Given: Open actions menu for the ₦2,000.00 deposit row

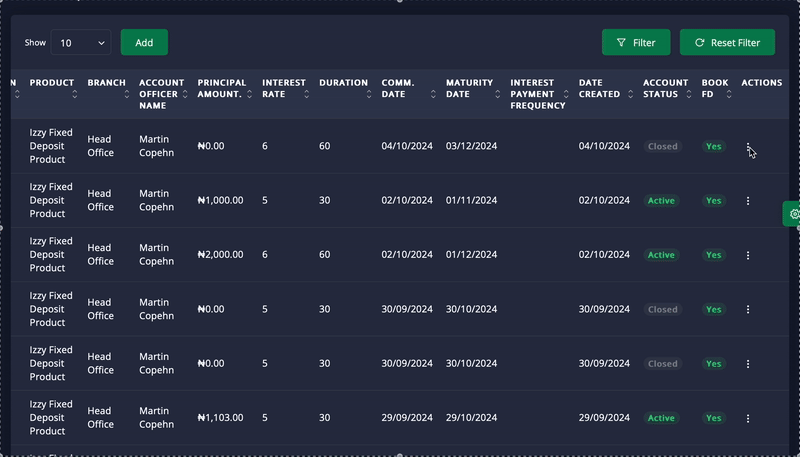Looking at the screenshot, I should click(748, 255).
